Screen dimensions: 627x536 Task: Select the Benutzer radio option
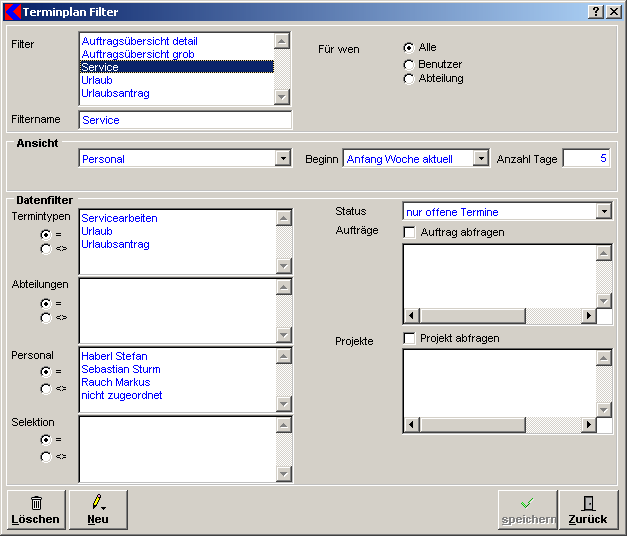[x=409, y=64]
